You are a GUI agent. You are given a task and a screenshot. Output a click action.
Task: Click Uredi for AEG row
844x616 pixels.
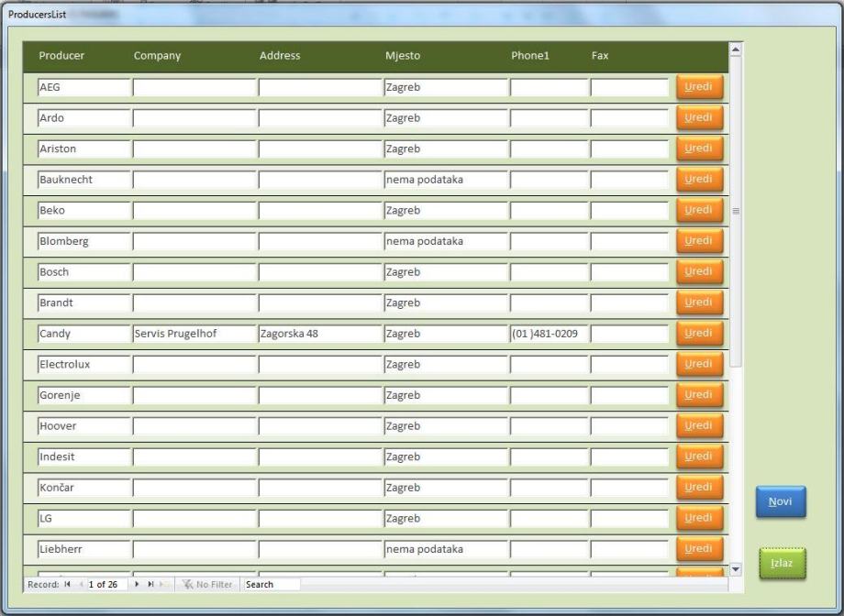699,86
